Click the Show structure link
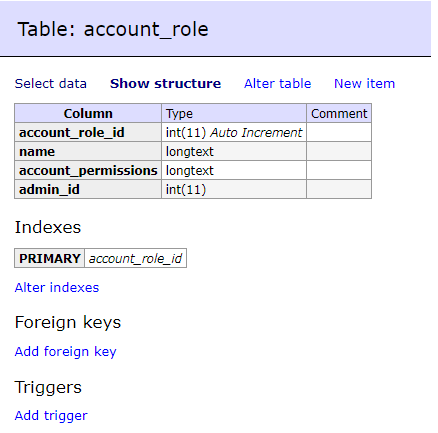Screen dimensions: 438x433 click(165, 84)
